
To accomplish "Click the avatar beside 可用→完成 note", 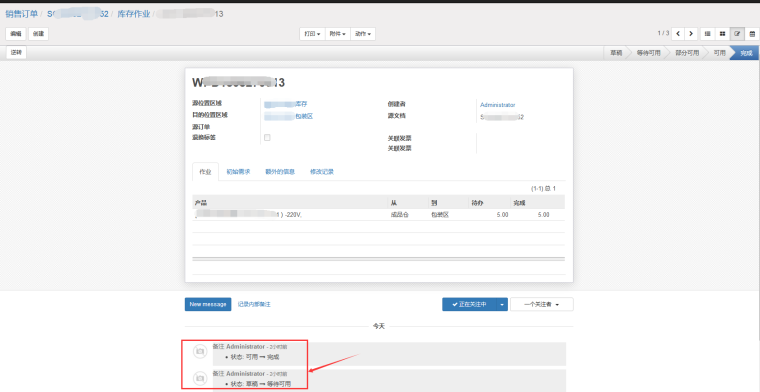I will click(200, 352).
